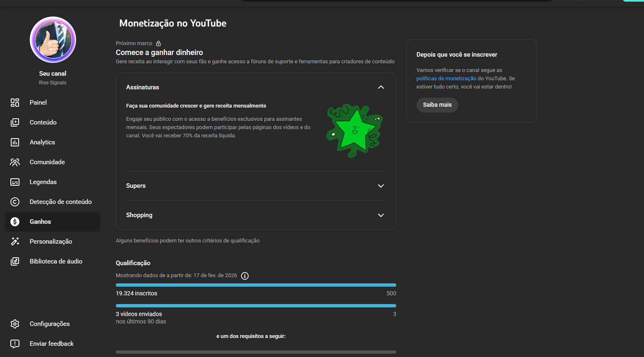Click the info icon beside the qualification date

245,276
